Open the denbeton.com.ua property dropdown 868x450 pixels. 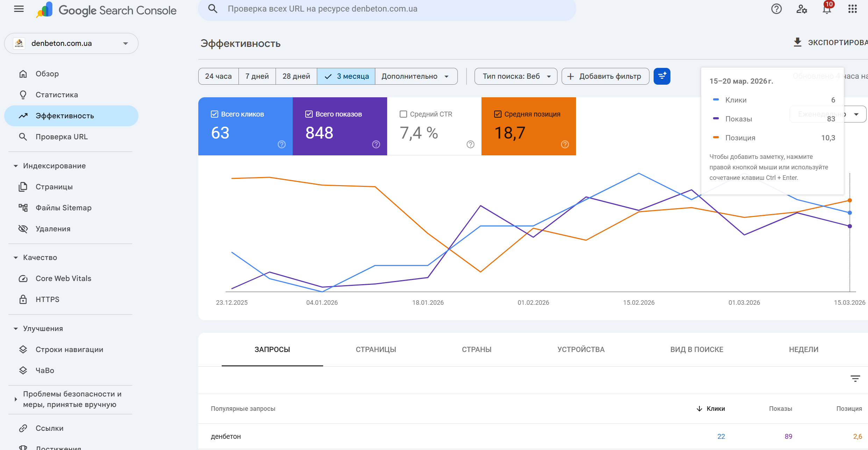coord(71,43)
